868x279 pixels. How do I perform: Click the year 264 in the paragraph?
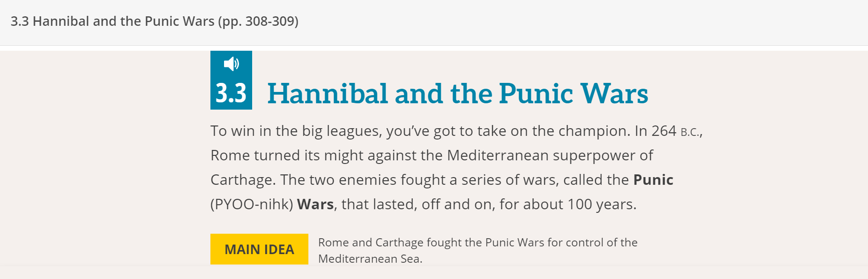[663, 131]
